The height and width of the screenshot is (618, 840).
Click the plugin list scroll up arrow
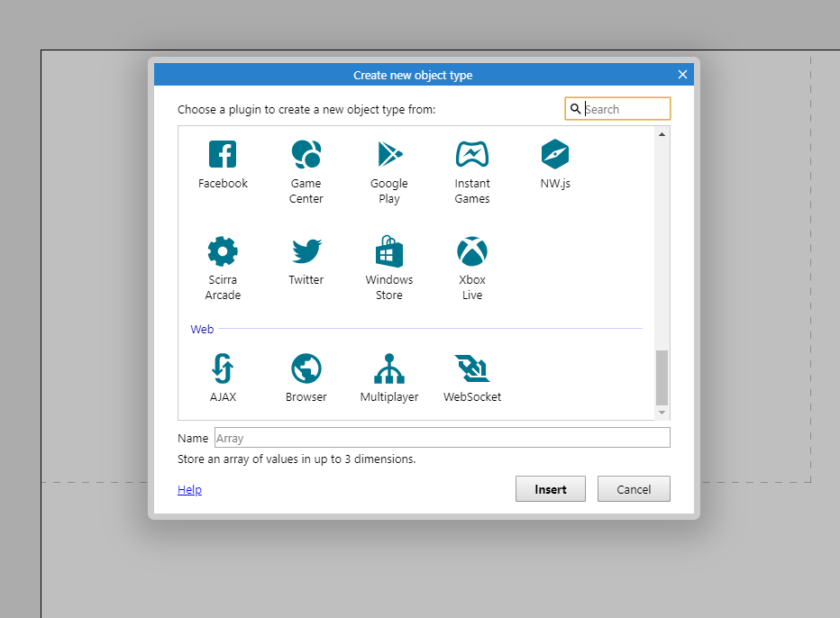(662, 134)
